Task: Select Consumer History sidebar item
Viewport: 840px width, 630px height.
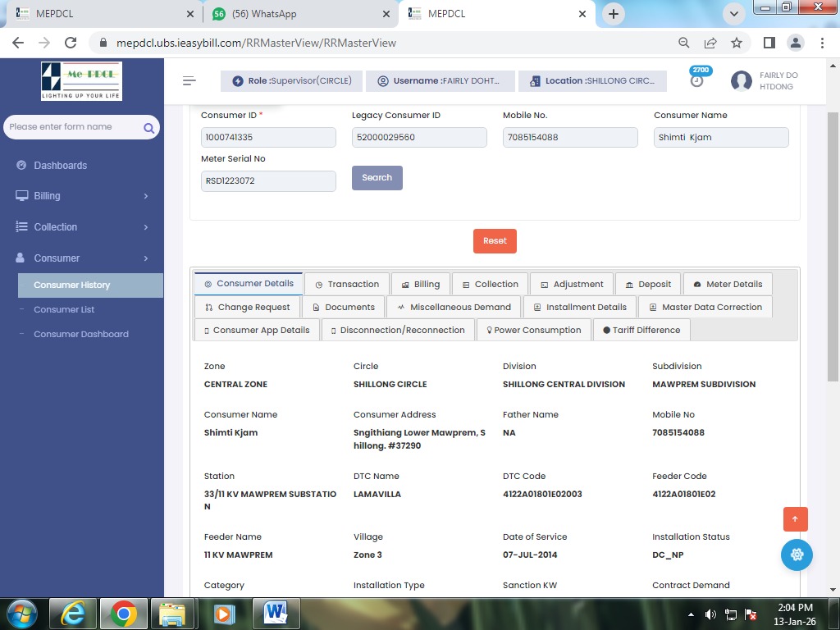Action: [x=90, y=285]
